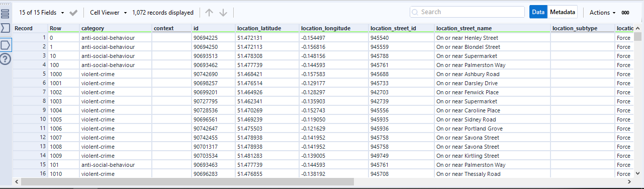Click the search magnifier icon
644x189 pixels.
pyautogui.click(x=415, y=12)
